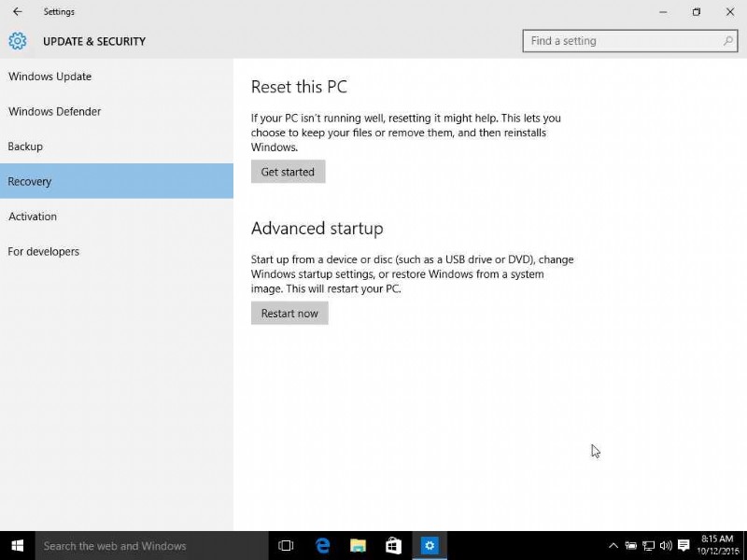Open the For developers section
The image size is (747, 560).
[x=43, y=251]
